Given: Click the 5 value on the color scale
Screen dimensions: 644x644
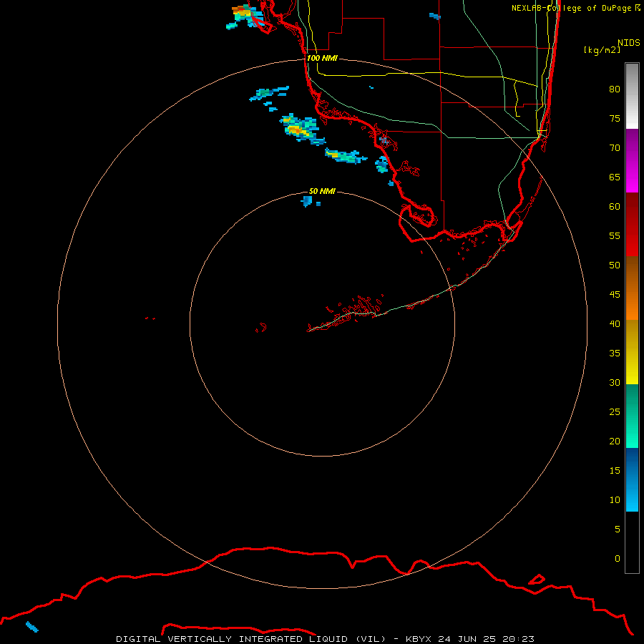Looking at the screenshot, I should pos(618,529).
